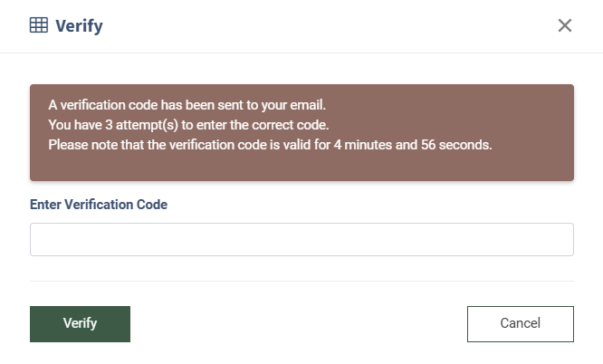Click 'You have' text in alert banner

point(75,125)
